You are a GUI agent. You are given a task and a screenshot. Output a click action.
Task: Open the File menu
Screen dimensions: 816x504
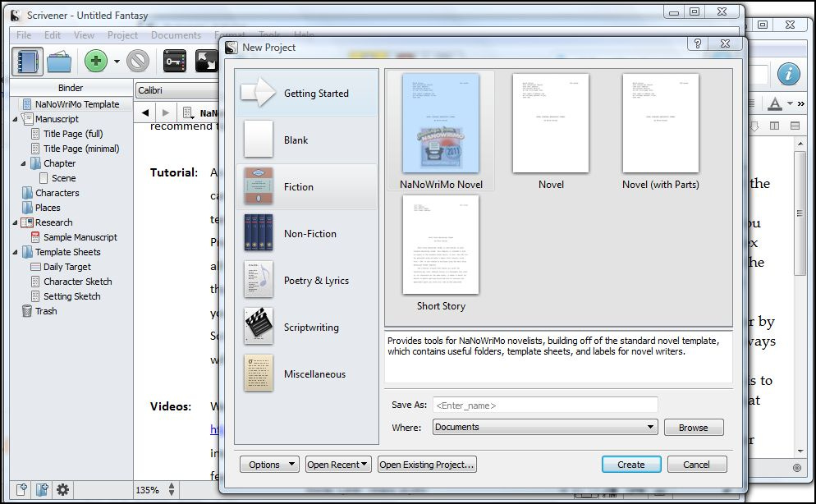[24, 34]
